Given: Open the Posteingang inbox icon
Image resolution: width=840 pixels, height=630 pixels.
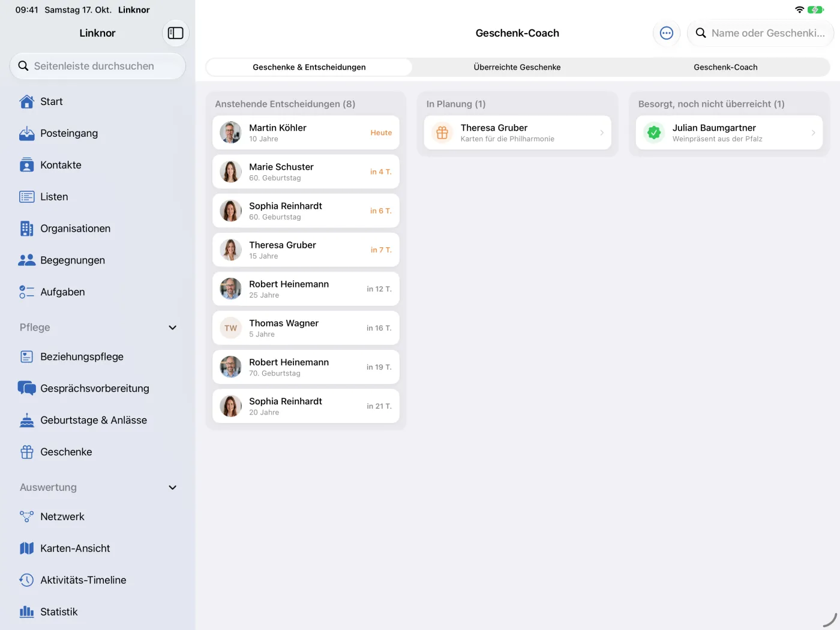Looking at the screenshot, I should pos(27,133).
